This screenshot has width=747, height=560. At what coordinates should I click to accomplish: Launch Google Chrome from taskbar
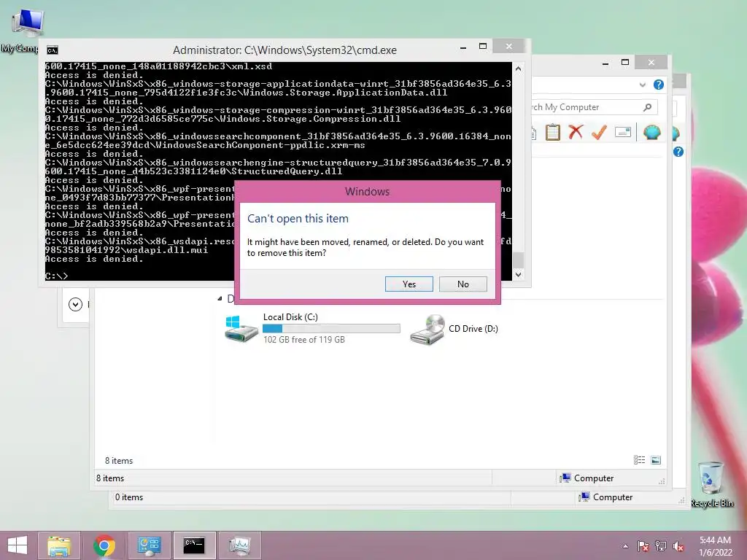click(x=104, y=545)
